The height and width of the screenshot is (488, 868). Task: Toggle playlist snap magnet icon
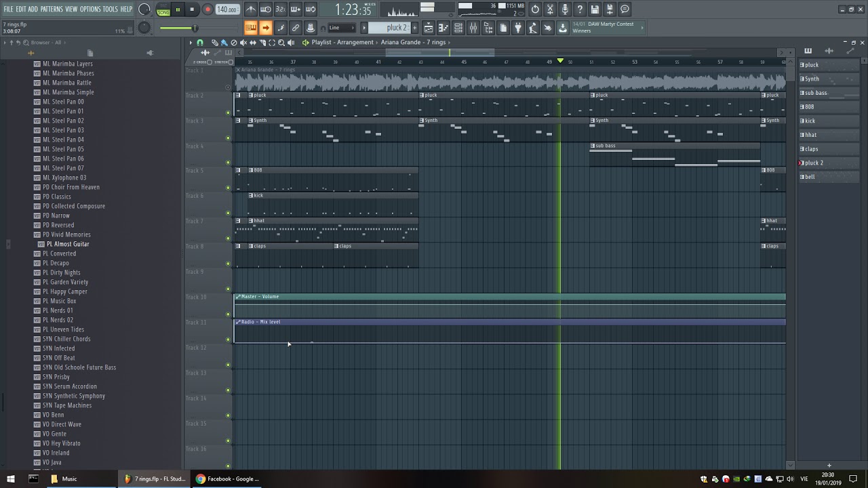click(x=199, y=43)
